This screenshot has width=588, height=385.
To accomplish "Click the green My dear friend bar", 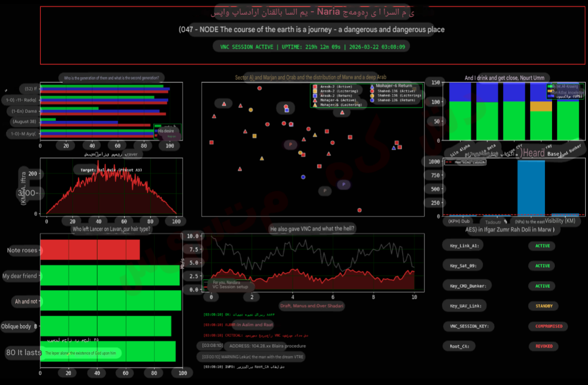I will click(110, 275).
